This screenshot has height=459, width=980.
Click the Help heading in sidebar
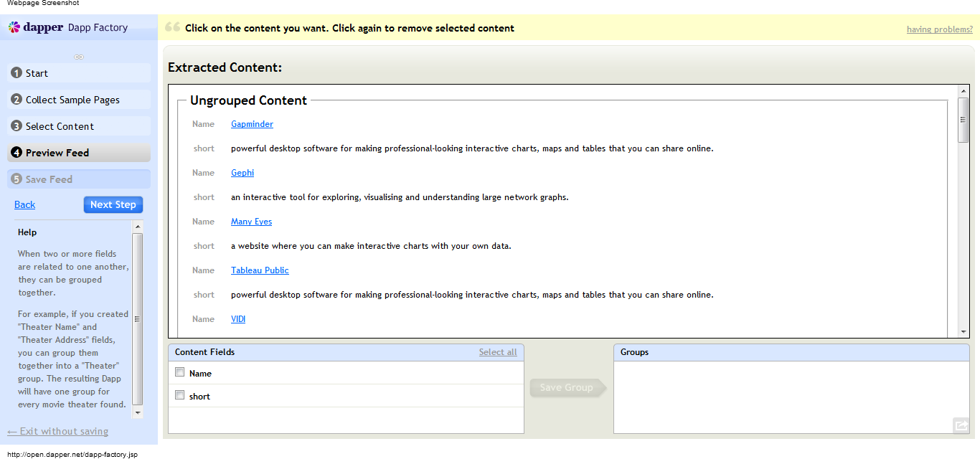[27, 232]
